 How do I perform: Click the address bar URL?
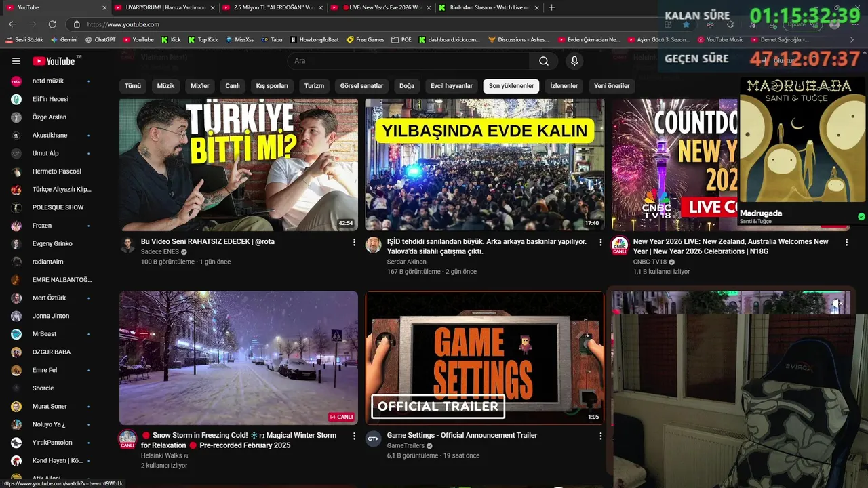coord(123,24)
